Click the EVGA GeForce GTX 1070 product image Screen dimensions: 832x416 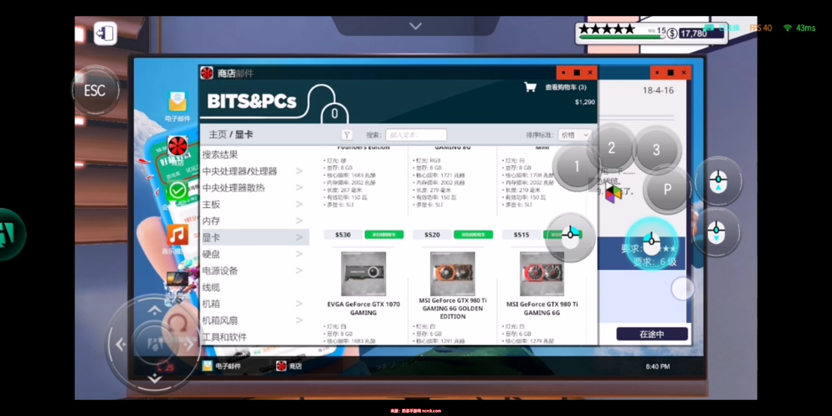click(363, 273)
